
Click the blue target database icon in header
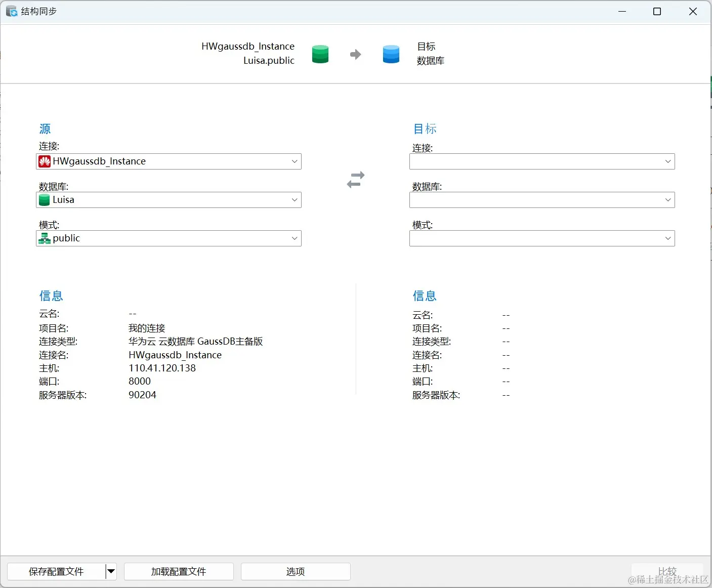coord(391,54)
